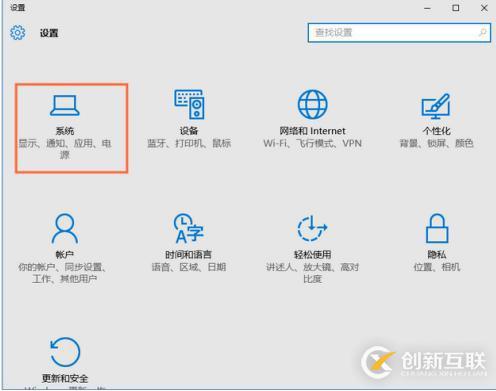Open the 隐私 padlock icon

coord(437,228)
